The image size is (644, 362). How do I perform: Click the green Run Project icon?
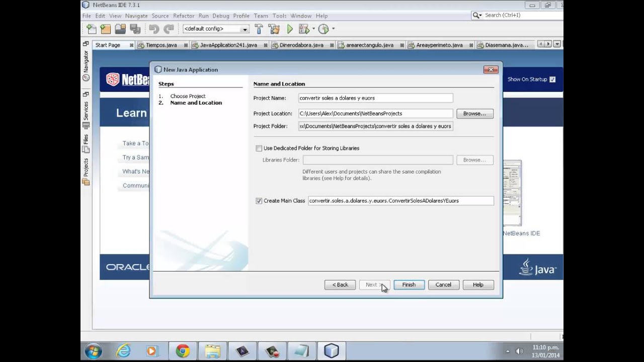(290, 29)
